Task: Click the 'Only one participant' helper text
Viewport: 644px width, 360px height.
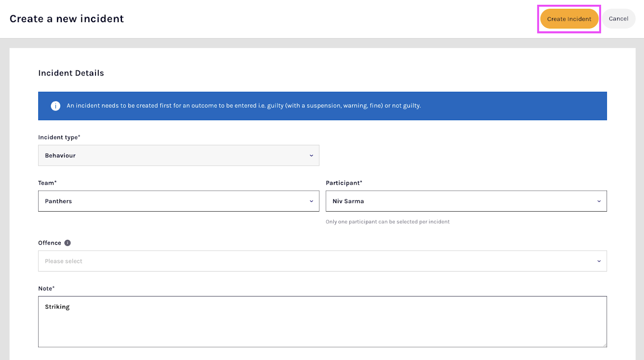Action: tap(387, 222)
